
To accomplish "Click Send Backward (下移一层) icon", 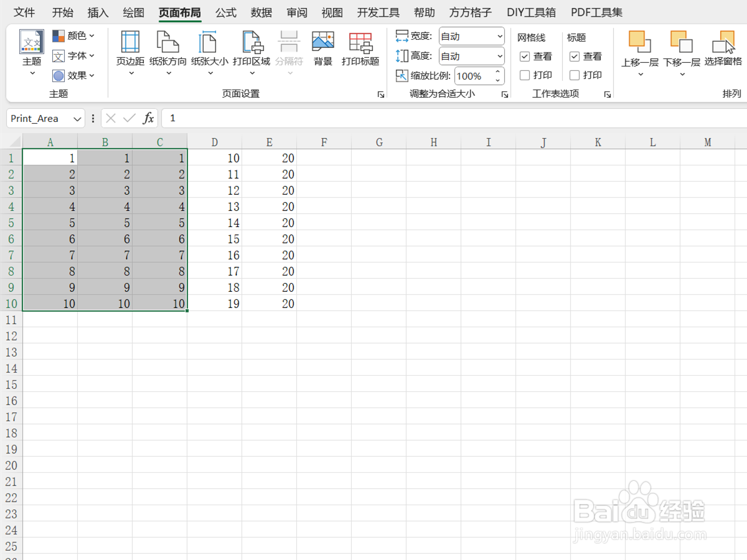I will 682,42.
